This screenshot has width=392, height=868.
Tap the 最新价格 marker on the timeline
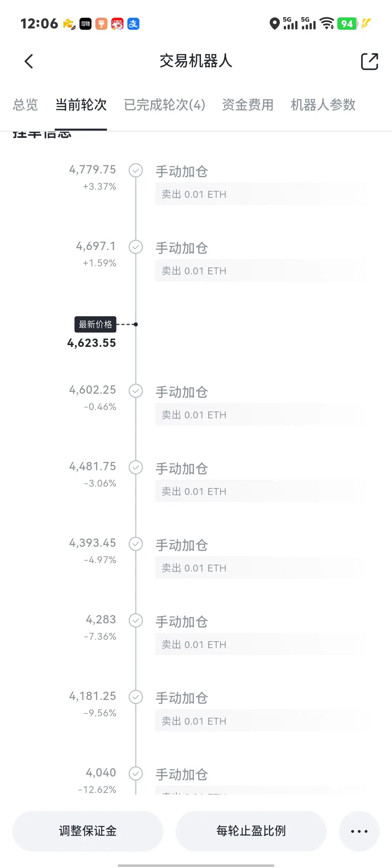pyautogui.click(x=95, y=324)
